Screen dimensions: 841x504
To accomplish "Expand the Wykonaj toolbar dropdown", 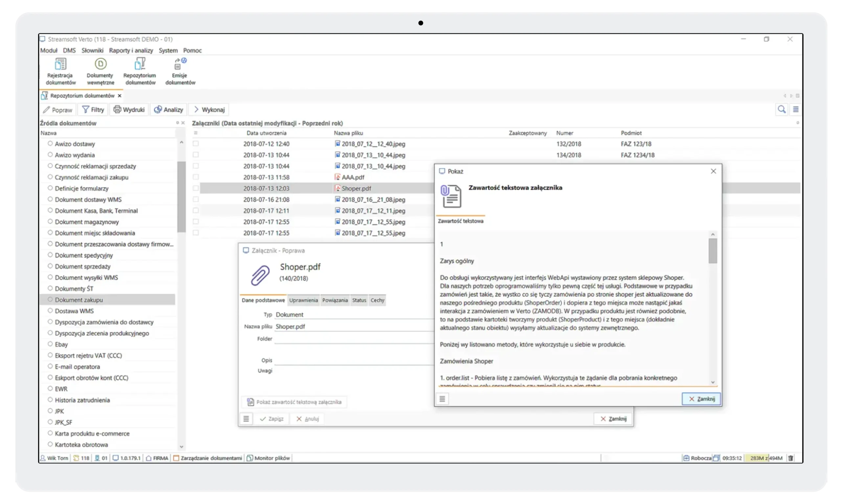I will [x=209, y=110].
